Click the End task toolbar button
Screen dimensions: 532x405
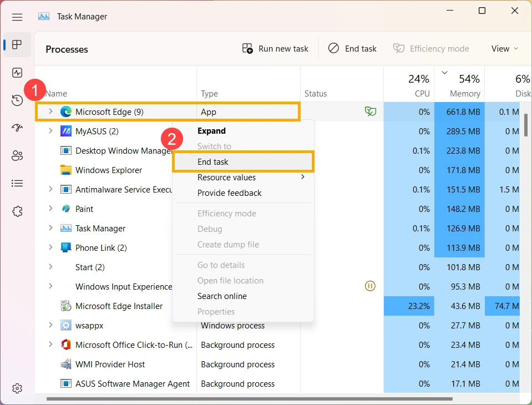[x=352, y=48]
